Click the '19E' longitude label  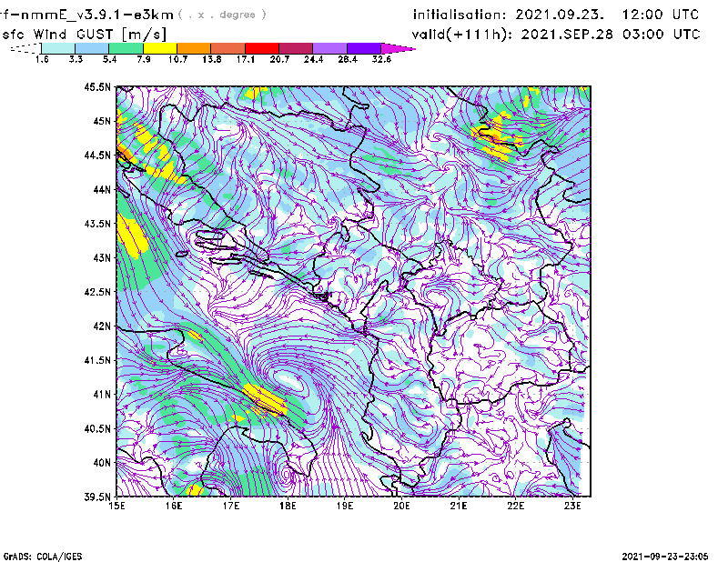345,506
